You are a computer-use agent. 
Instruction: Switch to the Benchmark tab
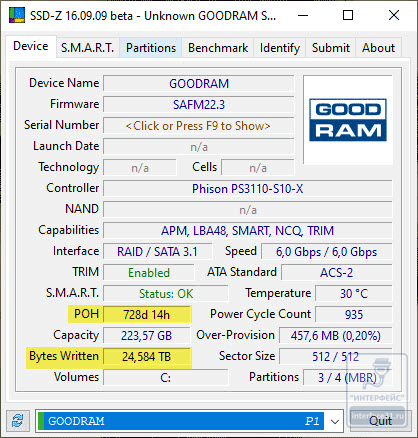pyautogui.click(x=218, y=48)
